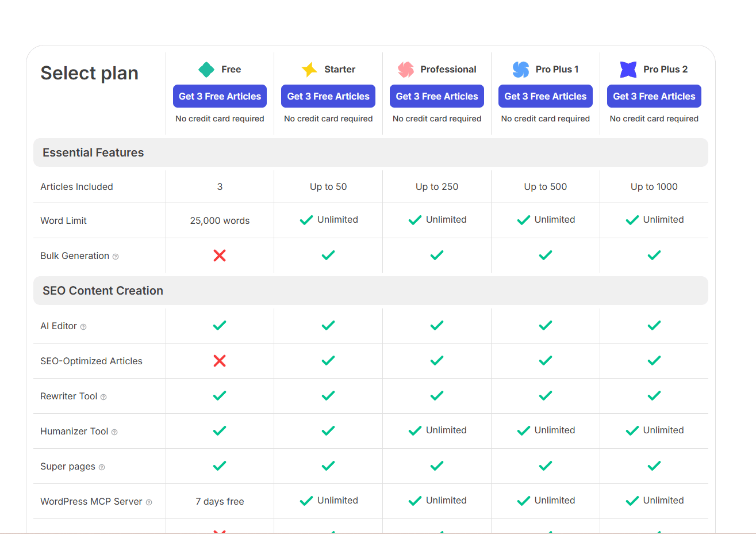Show the Rewriter Tool help icon

tap(103, 397)
